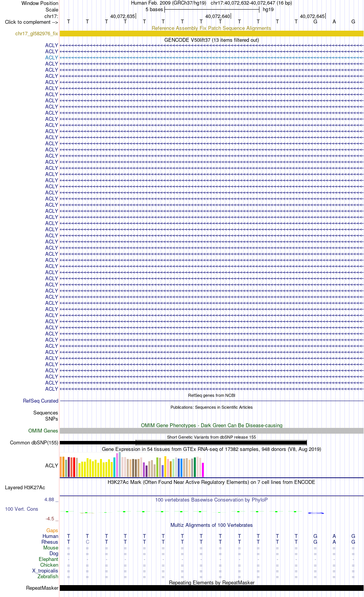This screenshot has width=364, height=597.
Task: Click the 'RefSeq Curated' track label
Action: tap(41, 401)
